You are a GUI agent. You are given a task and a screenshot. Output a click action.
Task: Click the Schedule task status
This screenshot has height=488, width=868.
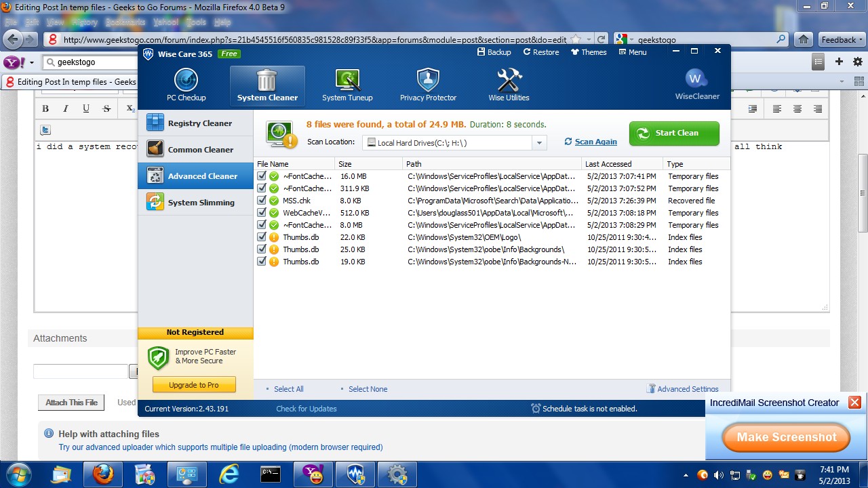(584, 409)
